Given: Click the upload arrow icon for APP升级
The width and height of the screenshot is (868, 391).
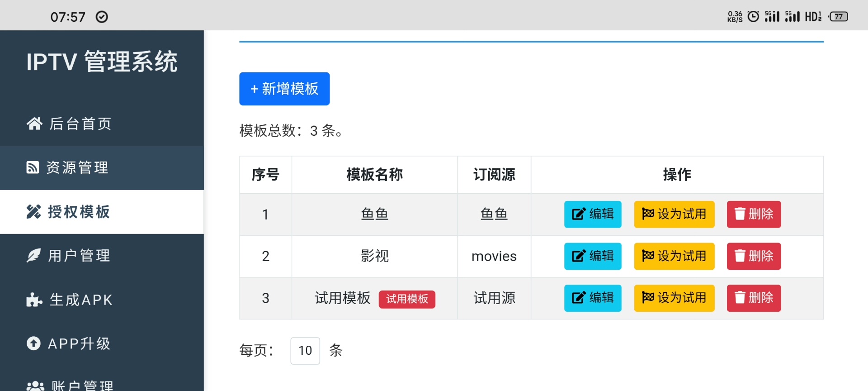Looking at the screenshot, I should click(33, 343).
